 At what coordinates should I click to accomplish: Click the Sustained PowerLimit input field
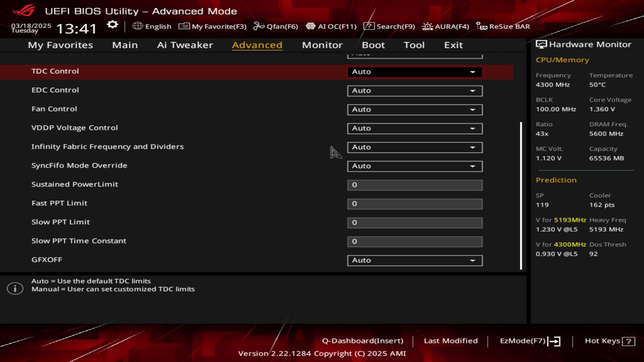coord(415,185)
